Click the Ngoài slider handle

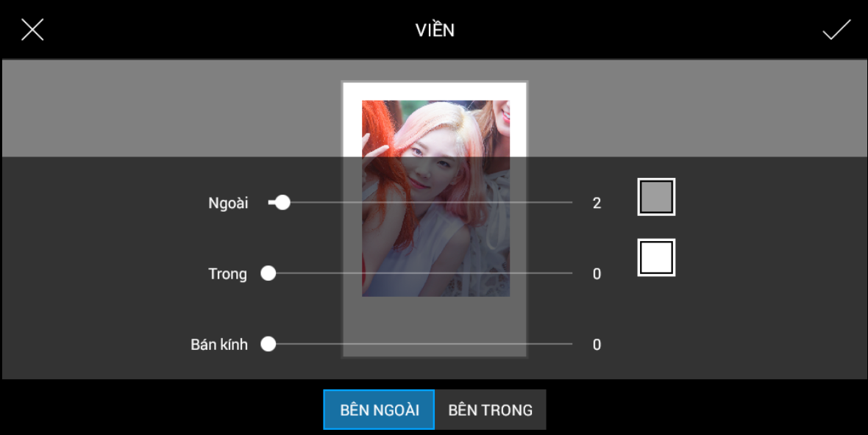[282, 202]
